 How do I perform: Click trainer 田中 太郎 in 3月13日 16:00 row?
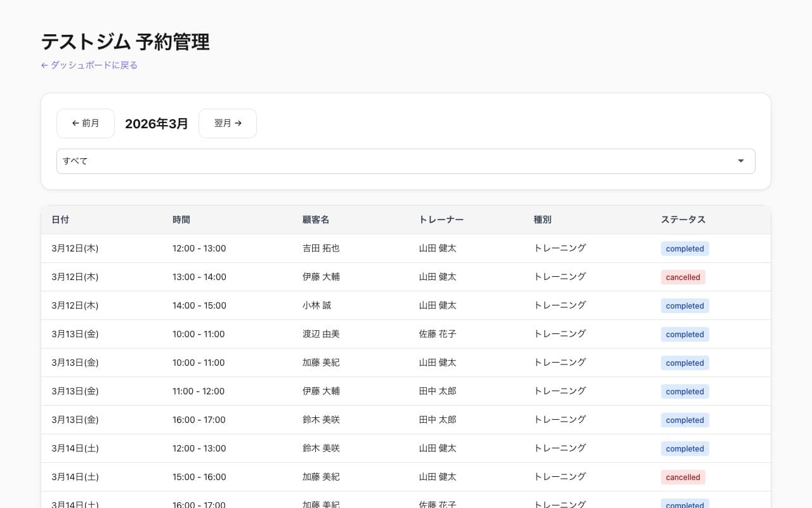pos(437,420)
